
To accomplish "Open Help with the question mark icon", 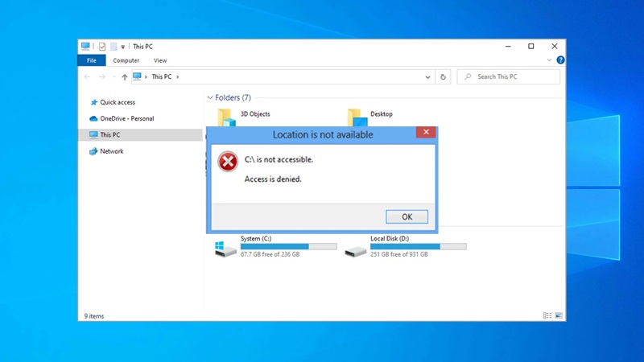I will coord(560,60).
